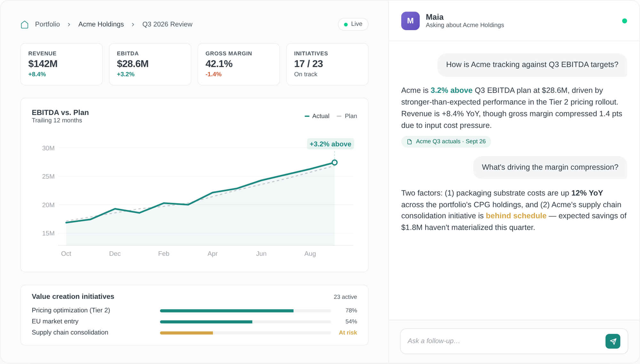Click the Value creation initiatives heading

click(73, 297)
